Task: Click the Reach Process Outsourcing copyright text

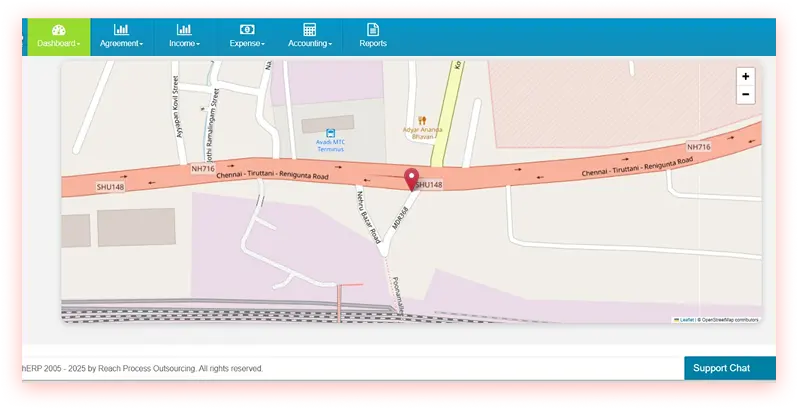Action: (143, 368)
